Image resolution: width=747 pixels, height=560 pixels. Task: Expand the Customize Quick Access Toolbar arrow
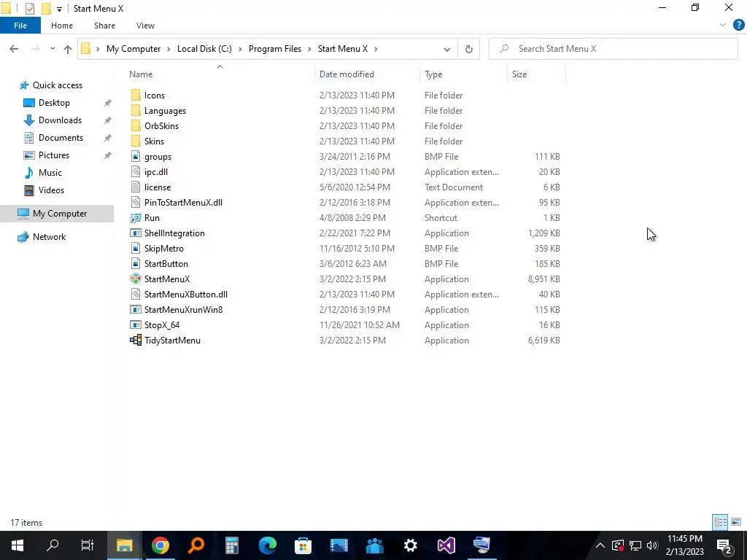point(59,9)
